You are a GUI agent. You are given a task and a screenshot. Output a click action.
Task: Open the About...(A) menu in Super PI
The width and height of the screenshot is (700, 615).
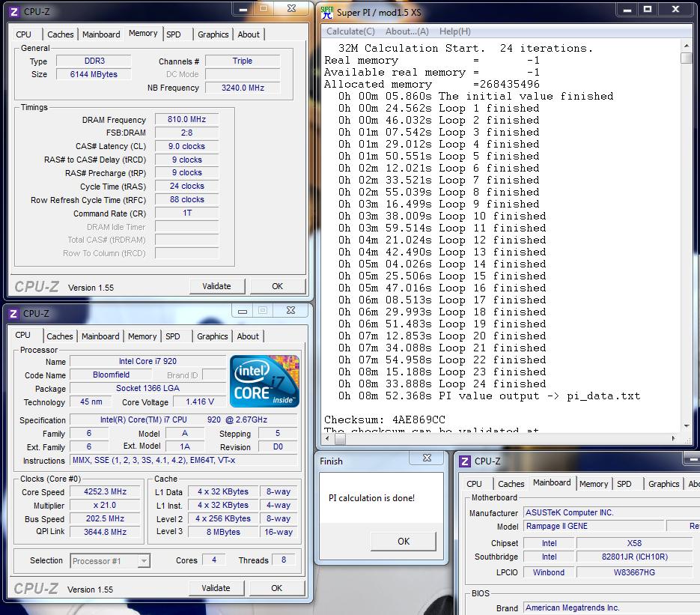coord(407,31)
